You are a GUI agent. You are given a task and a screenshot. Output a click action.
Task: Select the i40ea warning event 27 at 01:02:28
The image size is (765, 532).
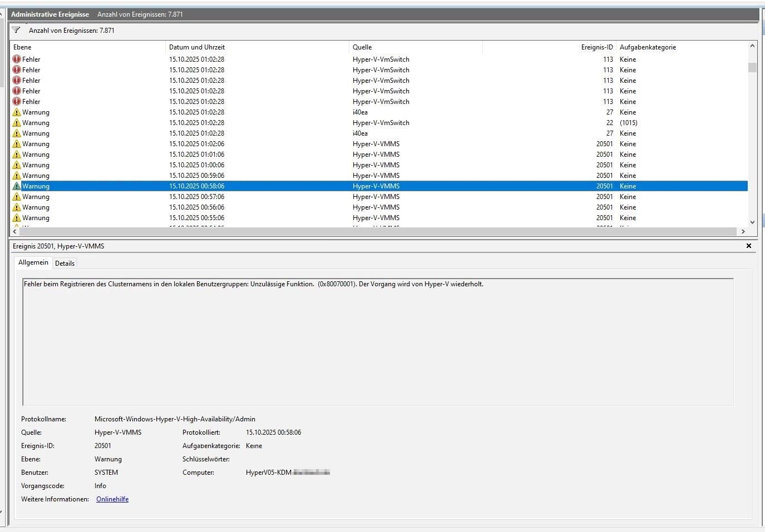360,112
